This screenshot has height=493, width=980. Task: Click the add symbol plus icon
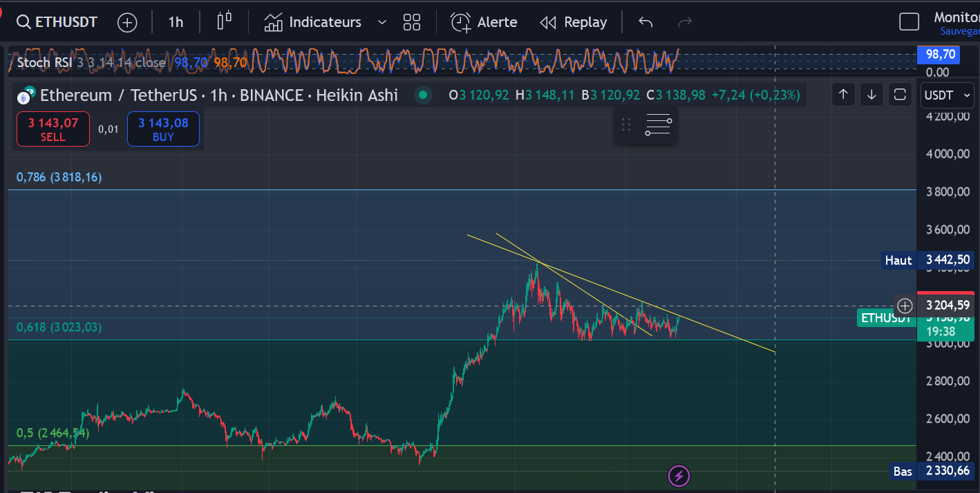(x=127, y=22)
